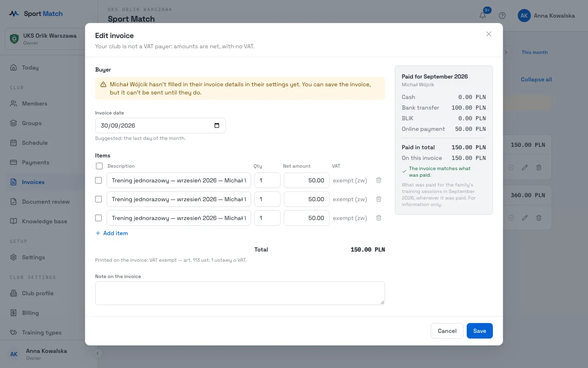Image resolution: width=588 pixels, height=368 pixels.
Task: Click second item's net amount field
Action: tap(307, 199)
